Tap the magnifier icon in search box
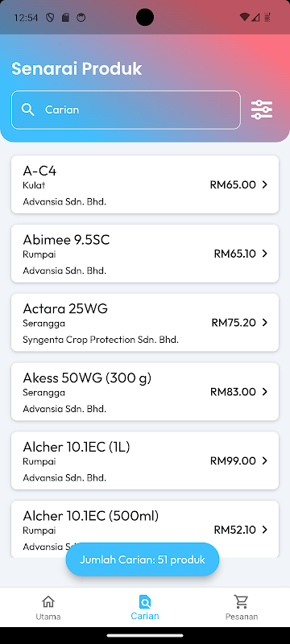Image resolution: width=290 pixels, height=644 pixels. point(28,109)
